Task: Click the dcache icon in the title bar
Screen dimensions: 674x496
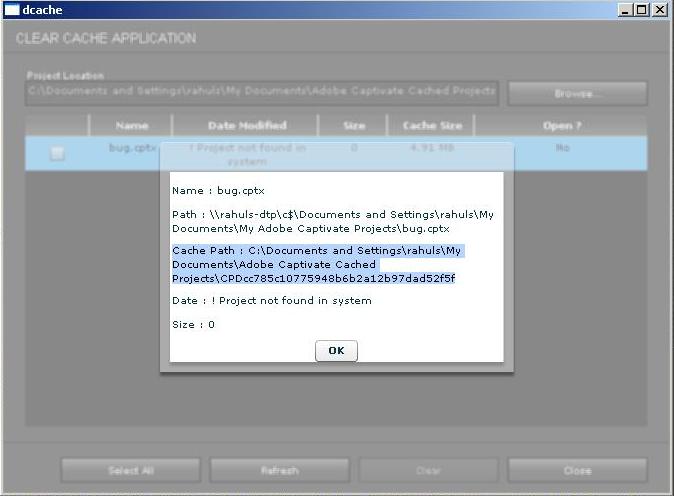Action: pos(12,9)
